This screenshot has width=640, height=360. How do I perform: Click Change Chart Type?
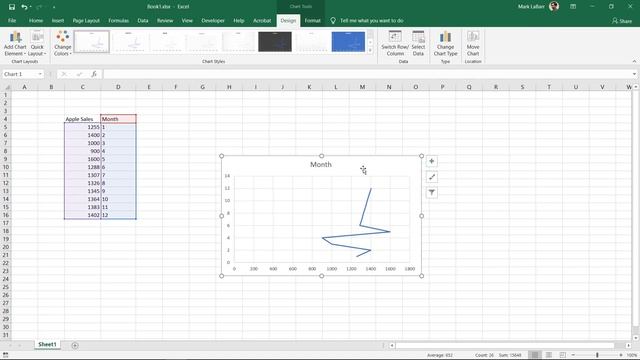[x=445, y=44]
